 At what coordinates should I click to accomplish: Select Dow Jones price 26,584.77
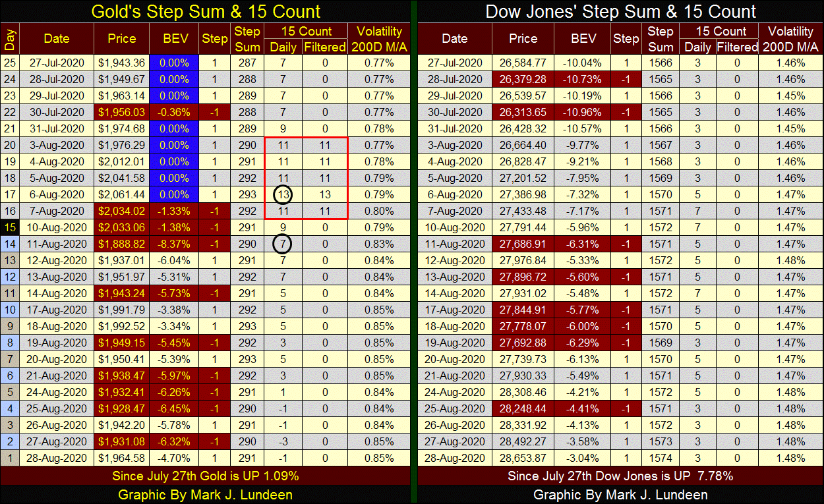(x=523, y=63)
